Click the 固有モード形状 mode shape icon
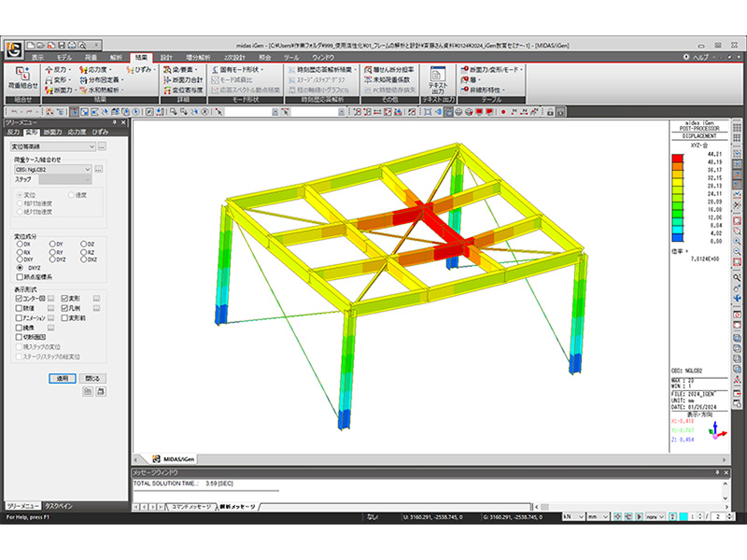Viewport: 747px width, 560px height. click(x=237, y=69)
